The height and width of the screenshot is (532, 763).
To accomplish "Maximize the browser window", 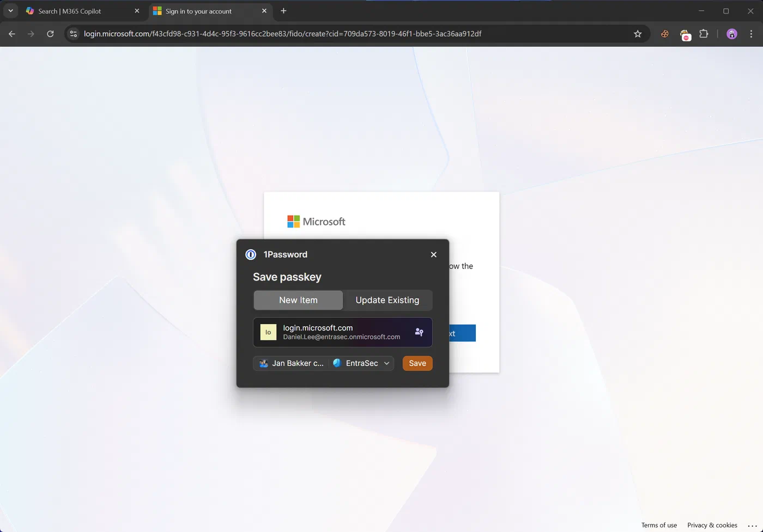I will point(726,11).
